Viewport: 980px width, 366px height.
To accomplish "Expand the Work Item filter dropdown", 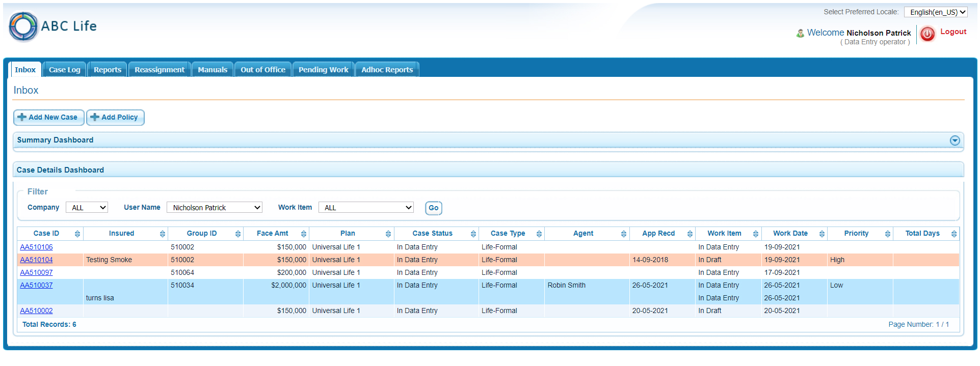I will (366, 208).
